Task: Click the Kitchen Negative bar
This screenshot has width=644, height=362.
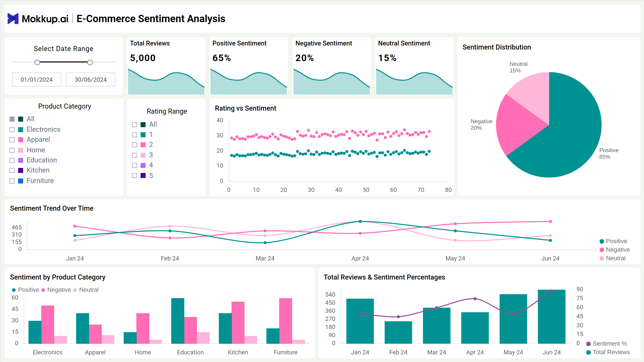Action: [238, 323]
